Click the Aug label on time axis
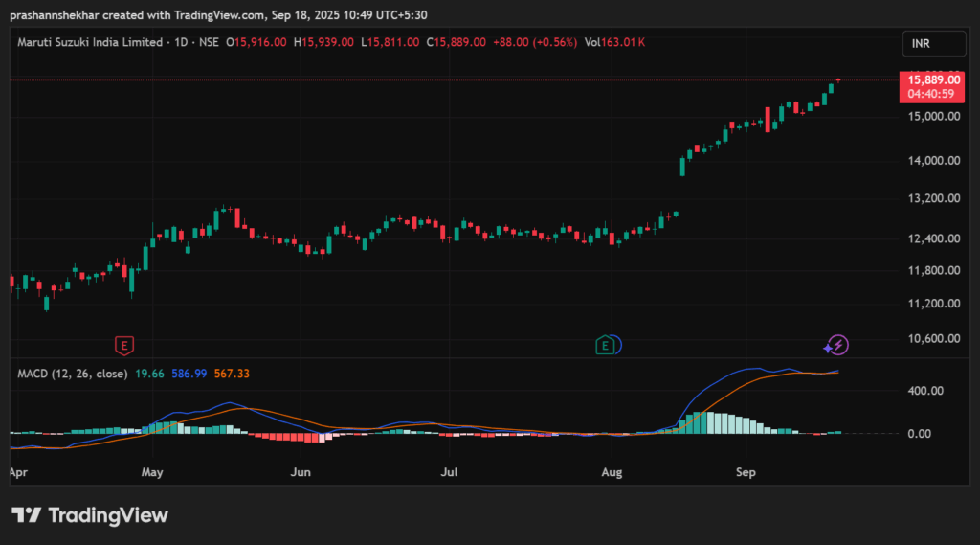 [613, 472]
